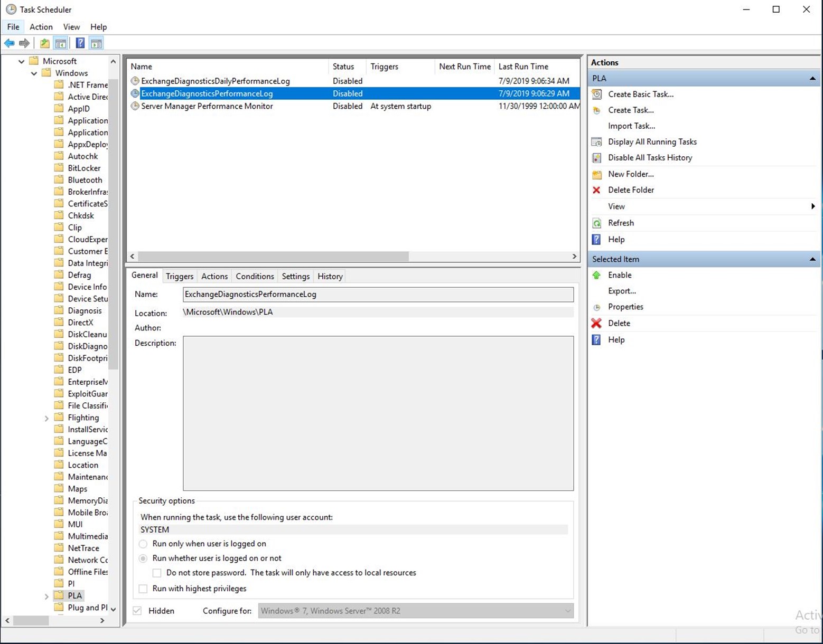Expand the Flighting folder node
Image resolution: width=823 pixels, height=644 pixels.
pyautogui.click(x=46, y=418)
